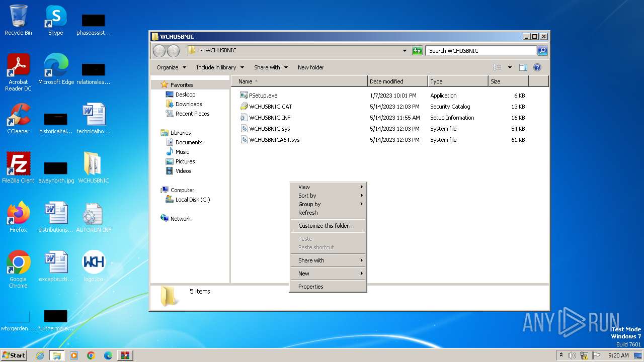Open the More options arrow next to the view icon

click(x=510, y=67)
